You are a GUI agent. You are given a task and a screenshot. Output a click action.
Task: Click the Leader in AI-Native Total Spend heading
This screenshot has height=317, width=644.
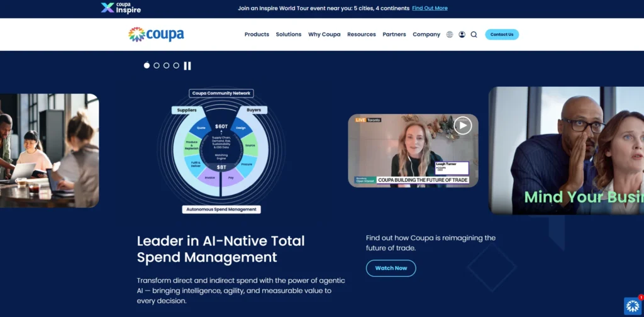[221, 249]
